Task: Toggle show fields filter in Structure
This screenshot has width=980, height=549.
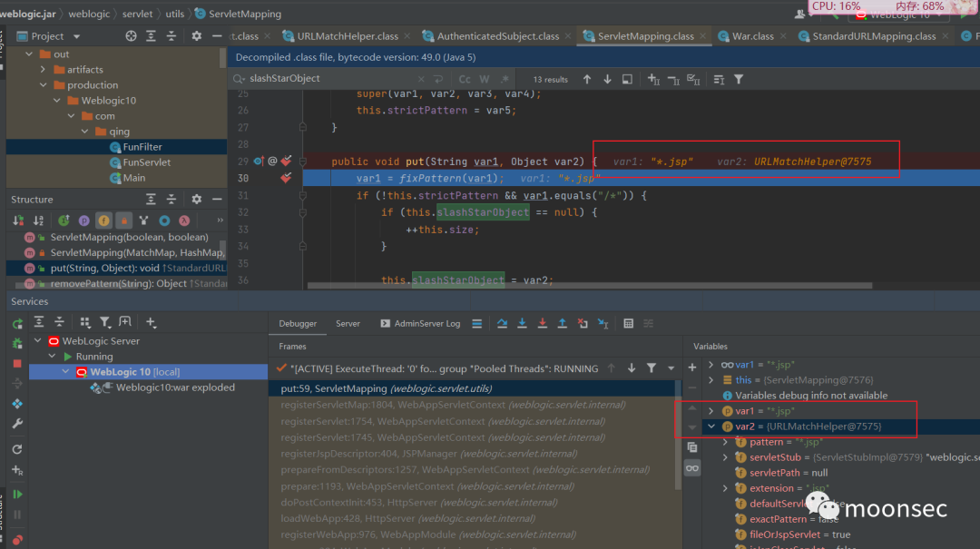Action: pos(103,221)
